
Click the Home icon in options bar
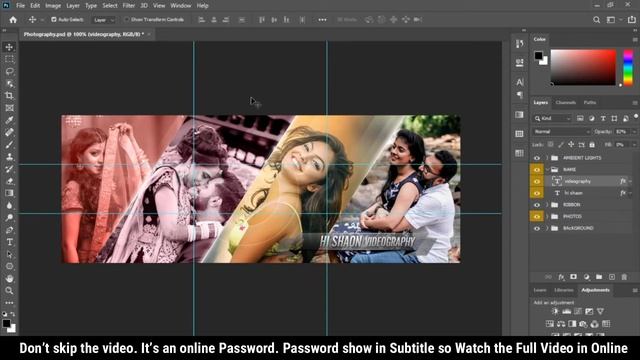tap(13, 20)
